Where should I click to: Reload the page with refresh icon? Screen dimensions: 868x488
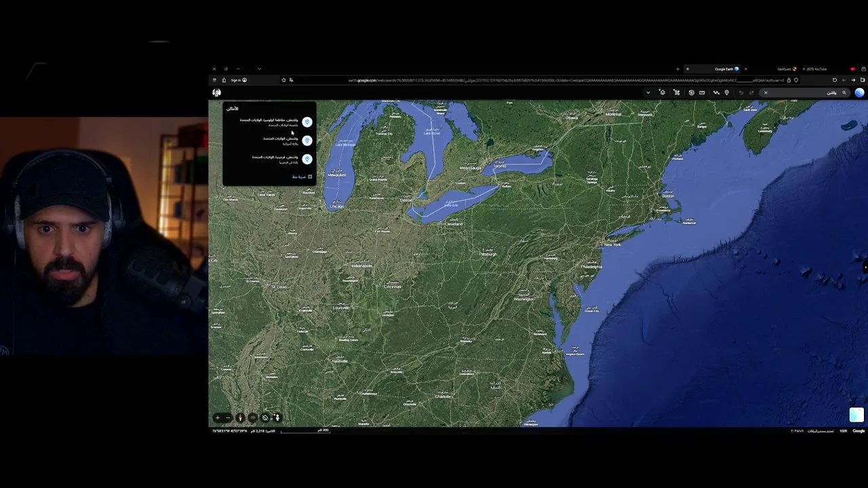tap(835, 80)
